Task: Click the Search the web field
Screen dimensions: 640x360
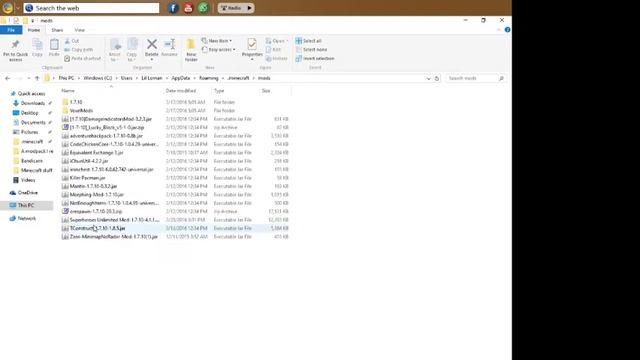Action: click(x=91, y=8)
